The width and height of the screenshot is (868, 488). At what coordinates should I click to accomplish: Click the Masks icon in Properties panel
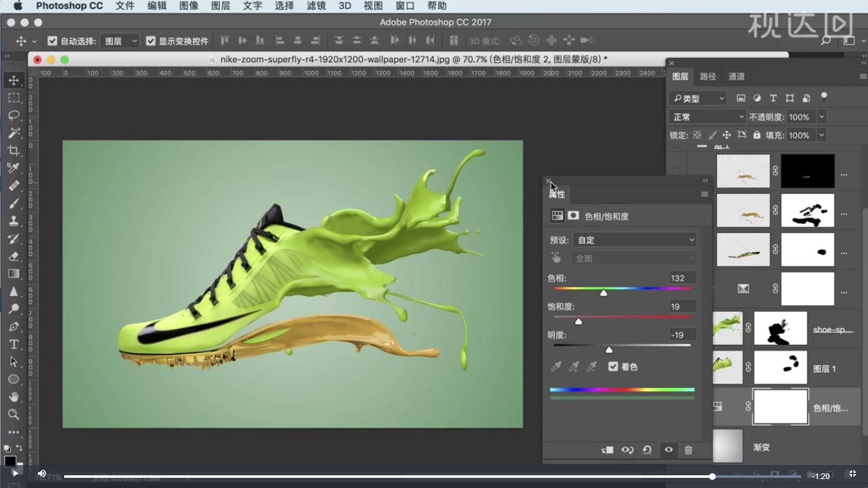point(573,216)
